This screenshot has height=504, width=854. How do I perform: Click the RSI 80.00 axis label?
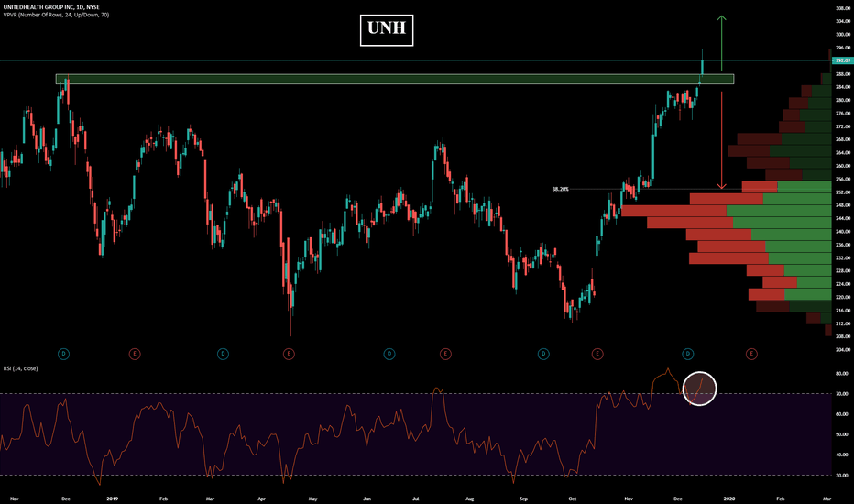click(x=841, y=374)
